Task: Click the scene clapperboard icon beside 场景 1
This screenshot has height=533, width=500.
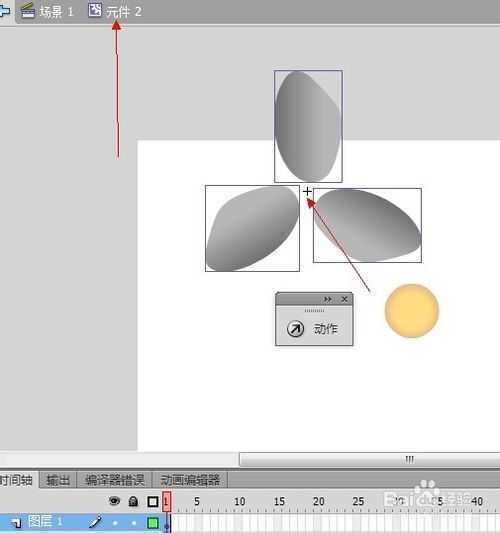Action: coord(28,11)
